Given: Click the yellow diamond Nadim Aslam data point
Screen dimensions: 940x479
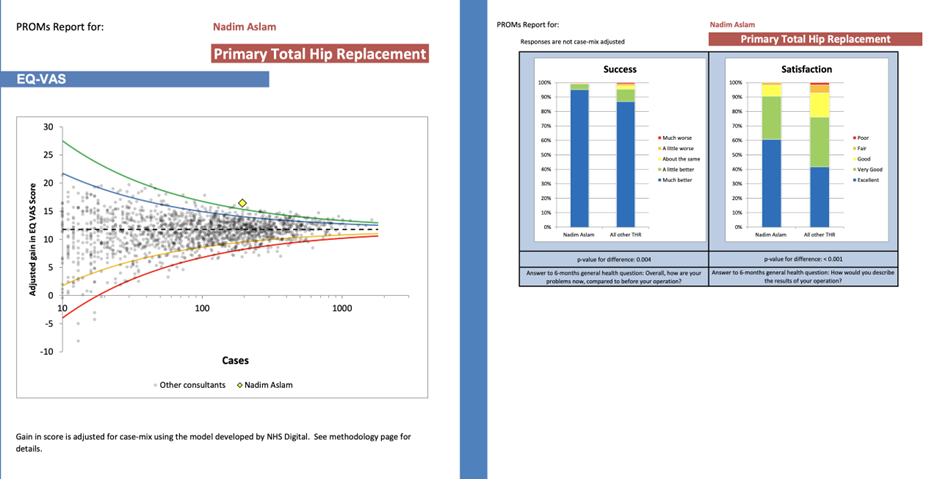Looking at the screenshot, I should click(x=242, y=203).
